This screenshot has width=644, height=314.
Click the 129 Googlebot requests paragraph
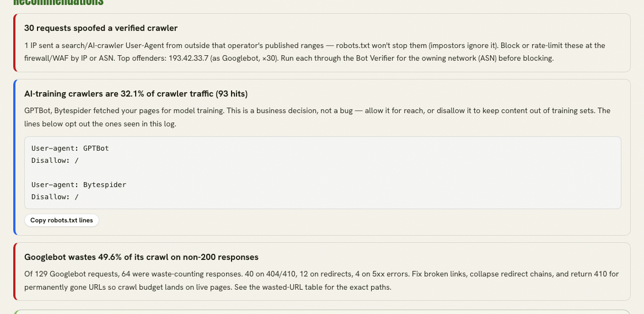pyautogui.click(x=321, y=280)
